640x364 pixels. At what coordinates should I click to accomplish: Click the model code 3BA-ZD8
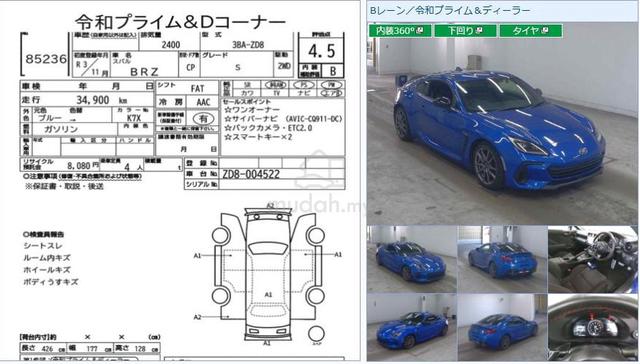248,45
